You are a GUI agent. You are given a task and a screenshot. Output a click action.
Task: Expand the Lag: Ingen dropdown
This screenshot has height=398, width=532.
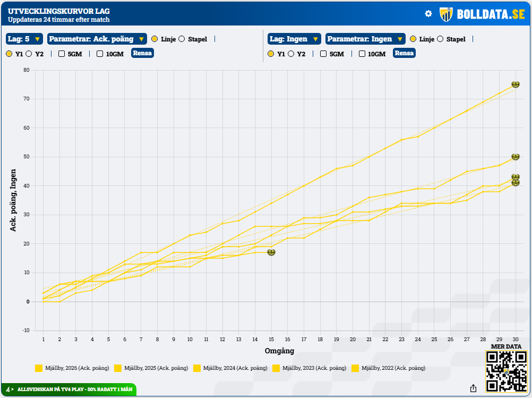294,39
